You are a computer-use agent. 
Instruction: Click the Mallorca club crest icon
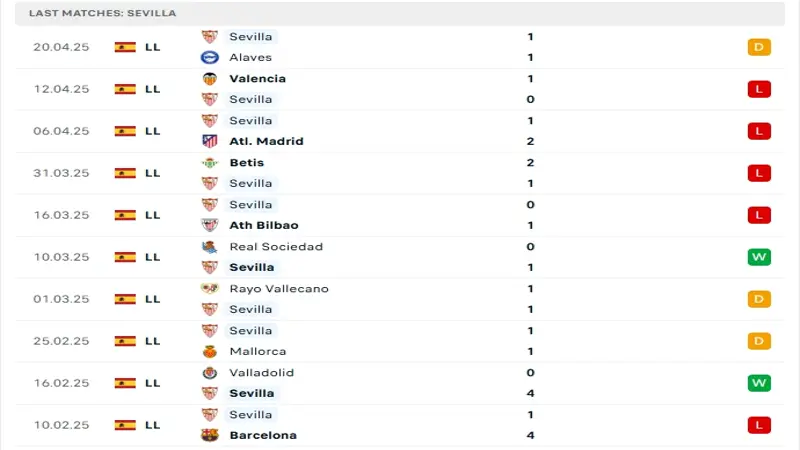210,351
